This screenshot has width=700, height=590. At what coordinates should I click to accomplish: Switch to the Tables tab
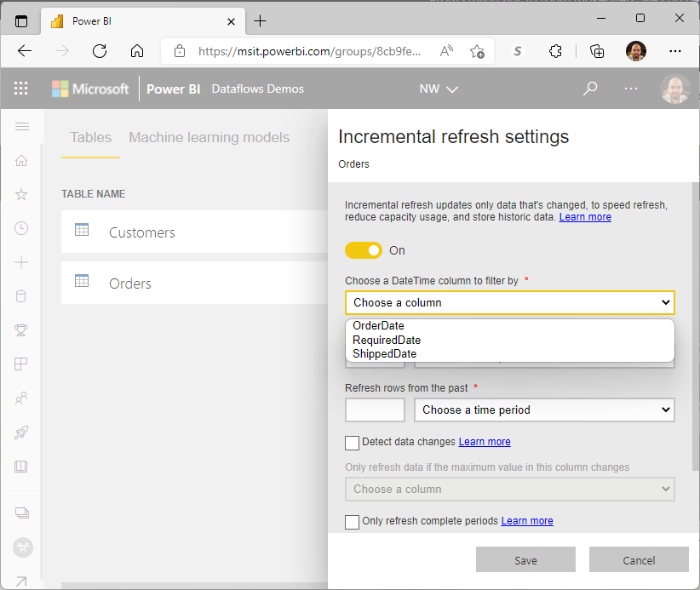pos(90,137)
